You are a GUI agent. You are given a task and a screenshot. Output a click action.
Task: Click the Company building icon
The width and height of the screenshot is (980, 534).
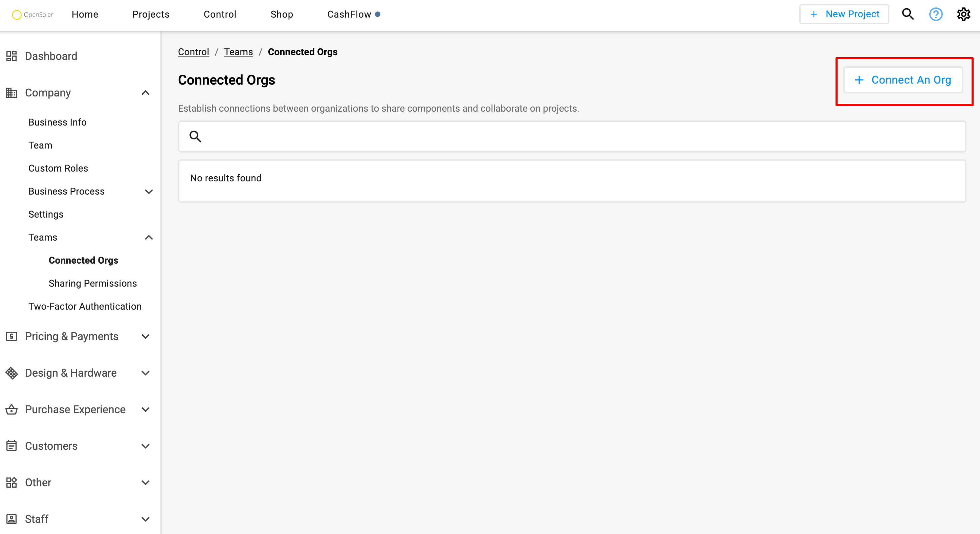12,93
